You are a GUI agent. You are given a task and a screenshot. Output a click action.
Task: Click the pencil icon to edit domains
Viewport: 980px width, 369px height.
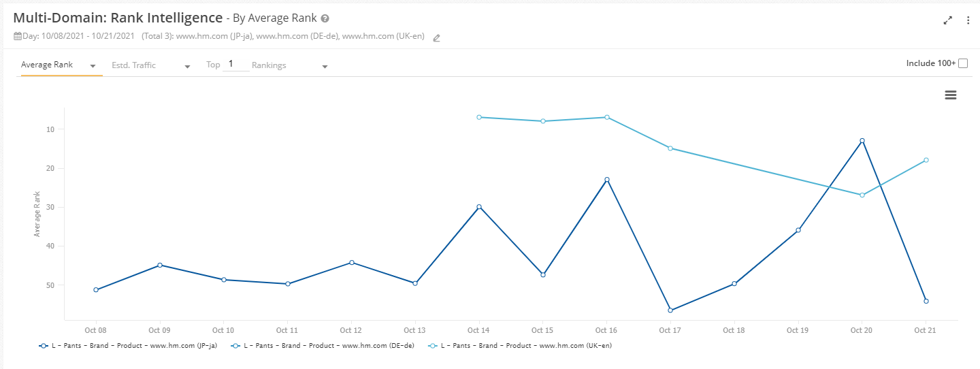click(437, 37)
